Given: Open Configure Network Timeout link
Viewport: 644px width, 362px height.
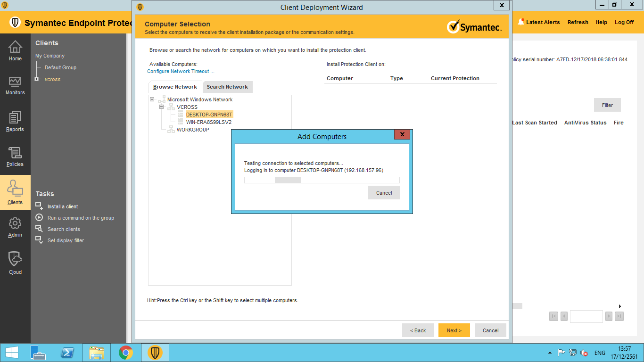Looking at the screenshot, I should 181,72.
